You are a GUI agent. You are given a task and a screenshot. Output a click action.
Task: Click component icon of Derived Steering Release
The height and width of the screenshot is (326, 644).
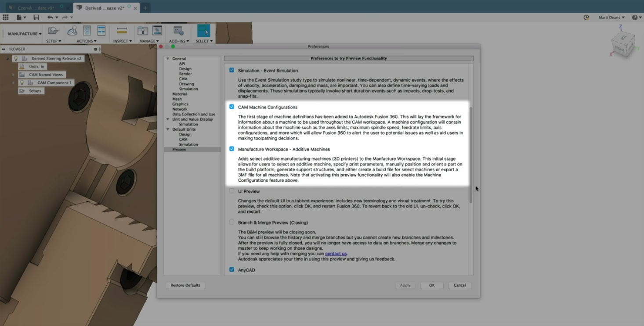pyautogui.click(x=25, y=58)
